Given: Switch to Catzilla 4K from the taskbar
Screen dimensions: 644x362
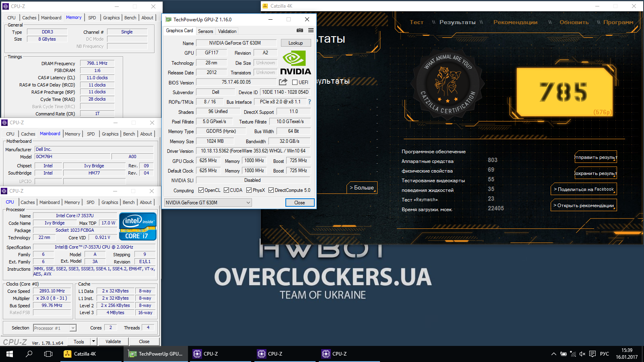Looking at the screenshot, I should 92,354.
